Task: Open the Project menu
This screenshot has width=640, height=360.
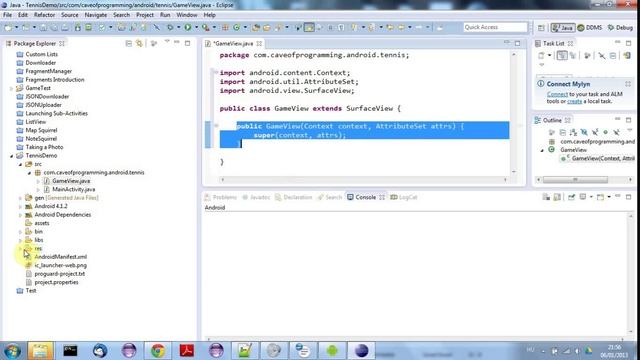Action: 145,15
